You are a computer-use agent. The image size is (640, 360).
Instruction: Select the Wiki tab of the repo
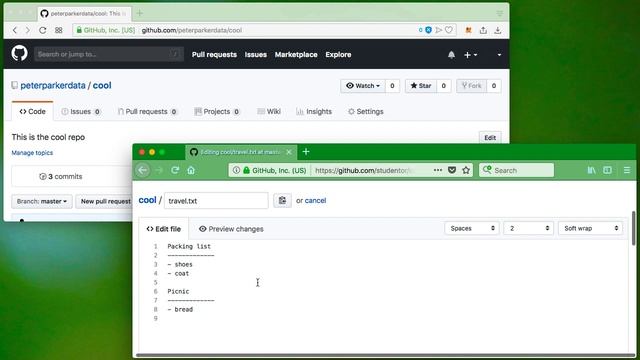[269, 111]
